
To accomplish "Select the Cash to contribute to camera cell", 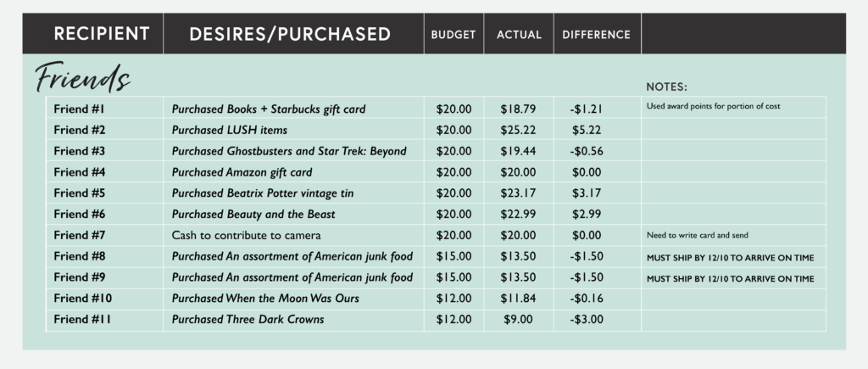I will pyautogui.click(x=293, y=235).
